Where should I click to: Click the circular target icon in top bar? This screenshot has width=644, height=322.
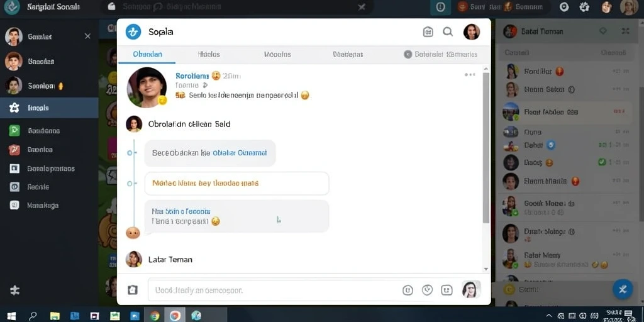(564, 7)
